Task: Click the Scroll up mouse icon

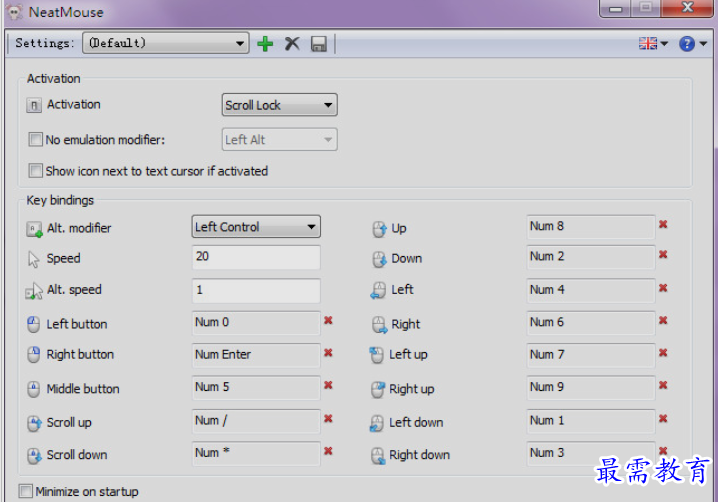Action: pos(34,423)
